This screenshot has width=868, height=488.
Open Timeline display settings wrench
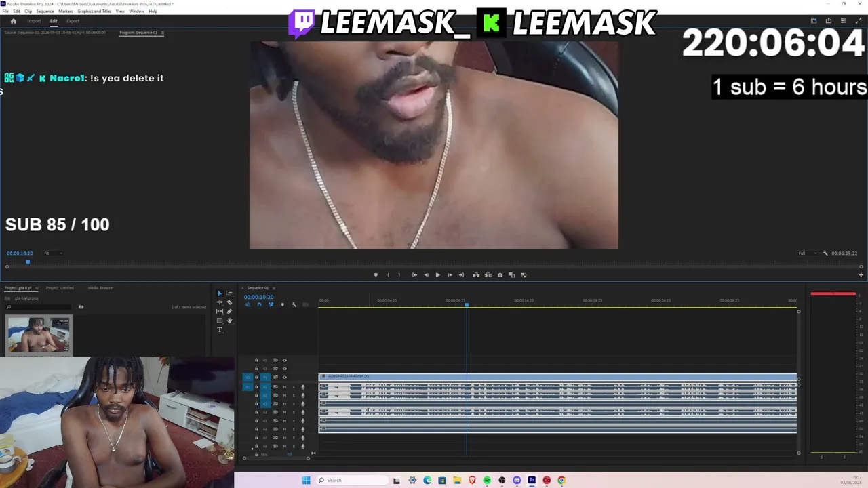coord(294,304)
